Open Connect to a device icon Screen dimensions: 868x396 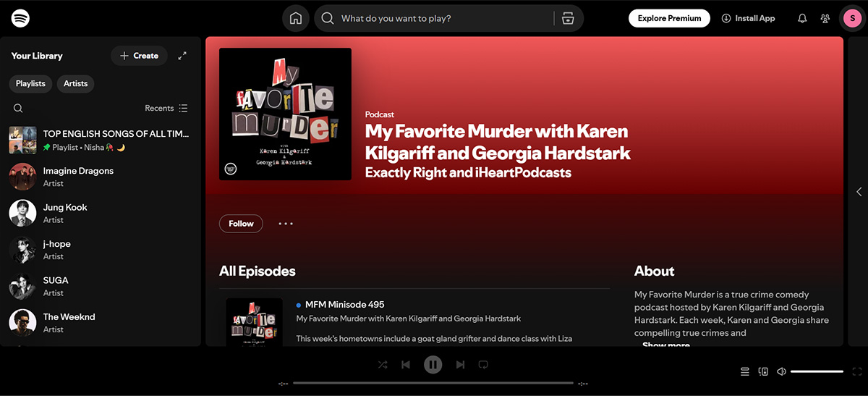click(763, 371)
